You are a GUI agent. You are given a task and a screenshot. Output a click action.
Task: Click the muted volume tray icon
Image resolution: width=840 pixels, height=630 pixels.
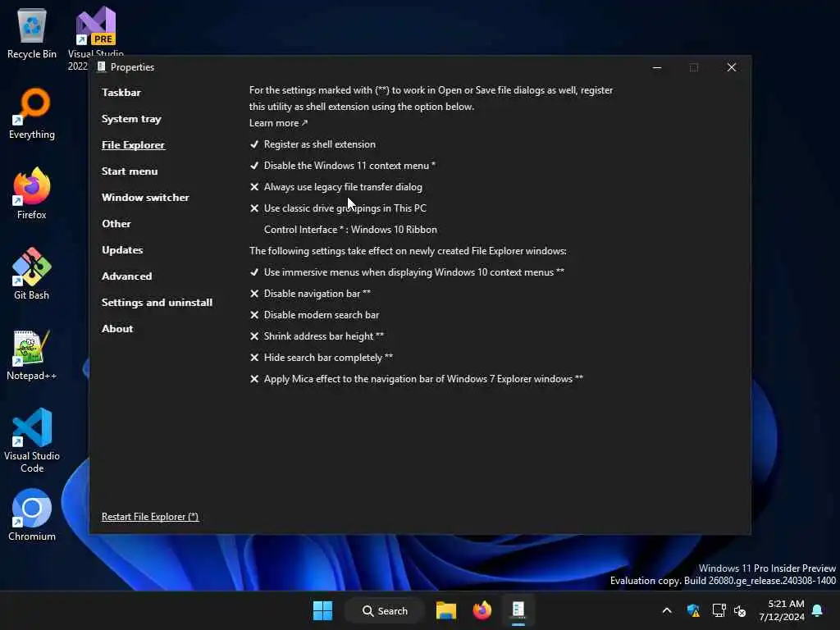[740, 610]
